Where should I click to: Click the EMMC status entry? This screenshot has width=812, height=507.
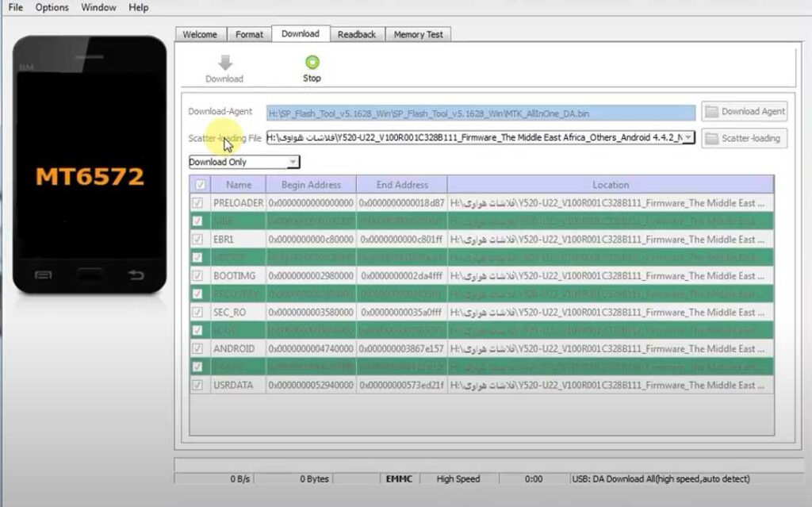coord(400,478)
